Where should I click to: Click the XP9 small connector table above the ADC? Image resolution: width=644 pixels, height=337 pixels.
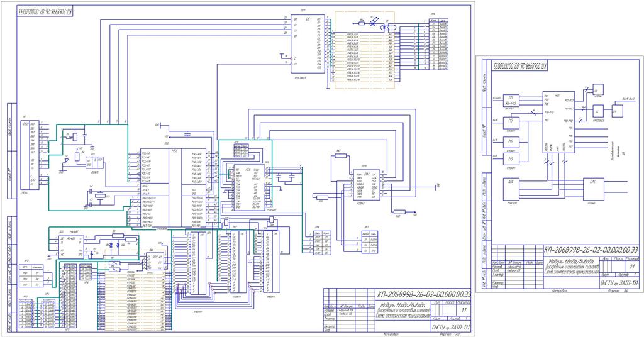[241, 150]
